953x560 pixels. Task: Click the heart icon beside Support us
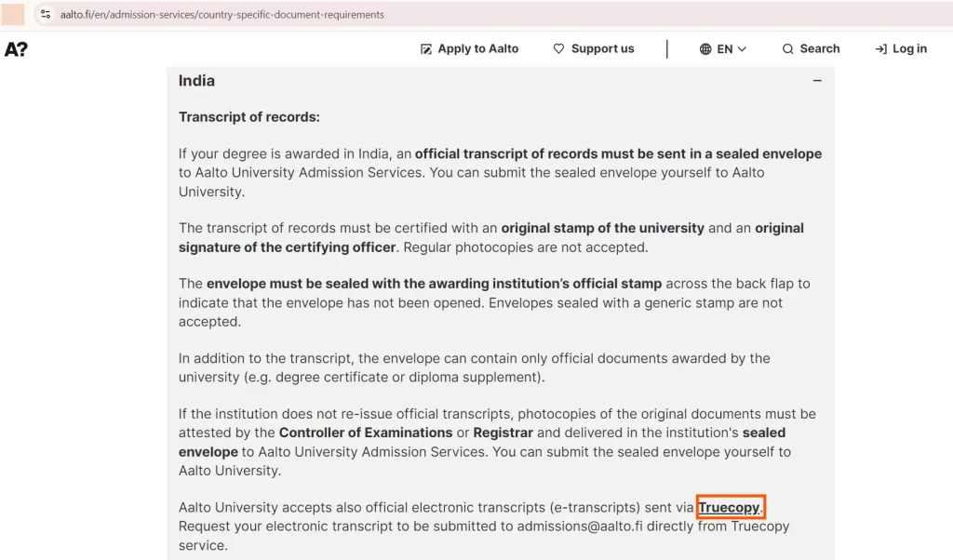(x=558, y=48)
